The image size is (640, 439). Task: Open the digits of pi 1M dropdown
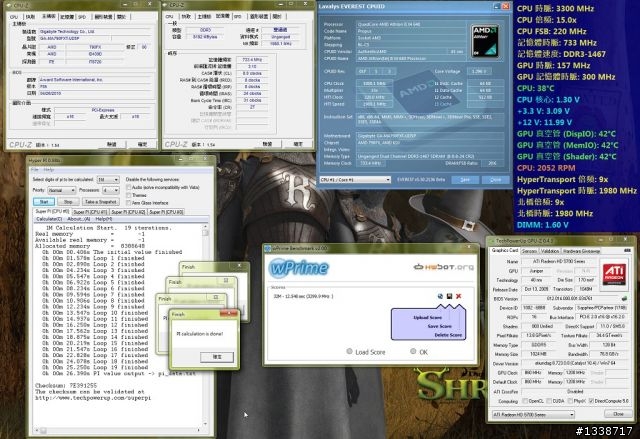108,180
